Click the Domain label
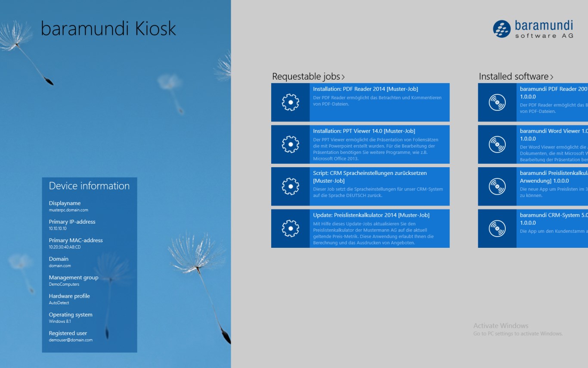This screenshot has width=588, height=368. coord(59,259)
